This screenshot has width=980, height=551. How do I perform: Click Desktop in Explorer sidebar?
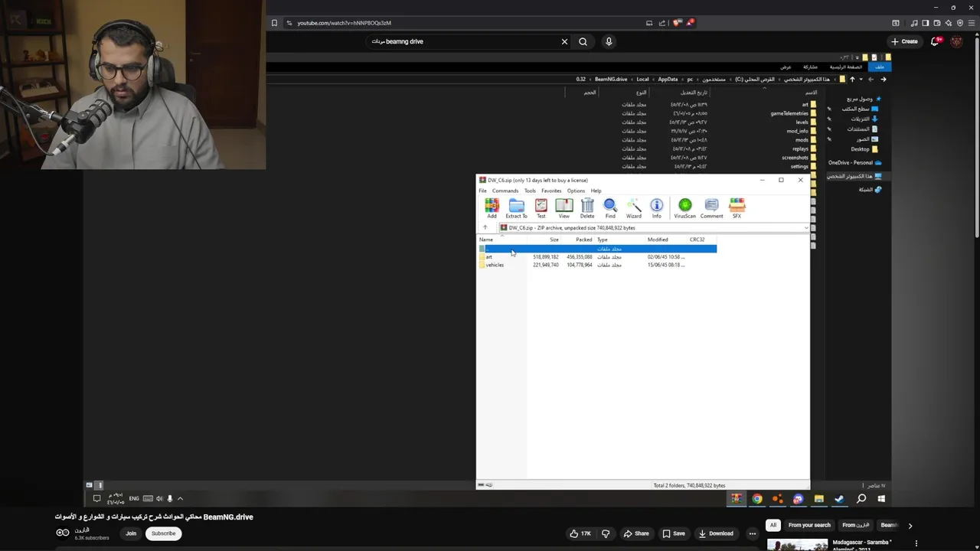(864, 149)
